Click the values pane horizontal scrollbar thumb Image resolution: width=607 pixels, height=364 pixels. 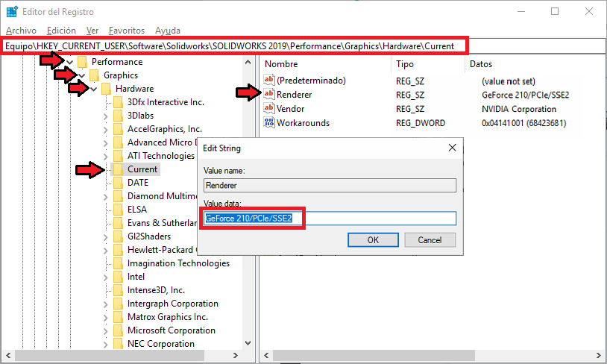click(x=374, y=355)
